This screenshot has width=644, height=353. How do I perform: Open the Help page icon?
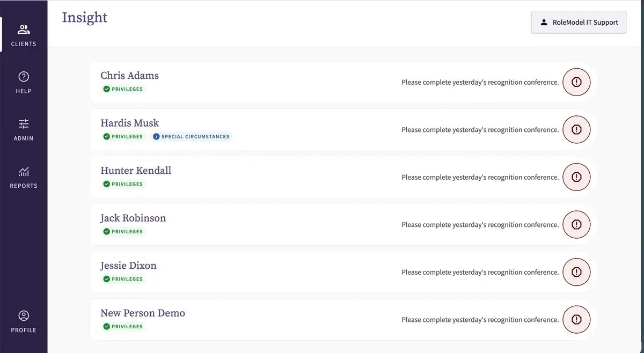[24, 77]
